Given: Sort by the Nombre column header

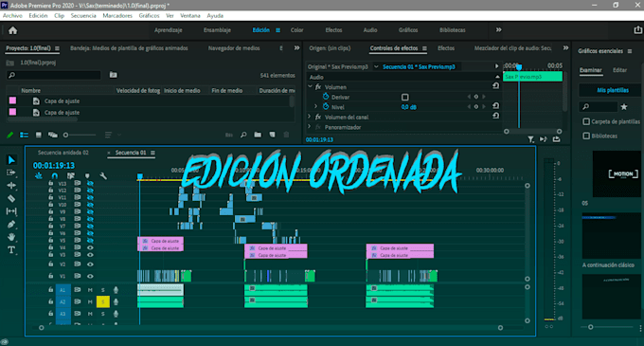Looking at the screenshot, I should pyautogui.click(x=31, y=90).
